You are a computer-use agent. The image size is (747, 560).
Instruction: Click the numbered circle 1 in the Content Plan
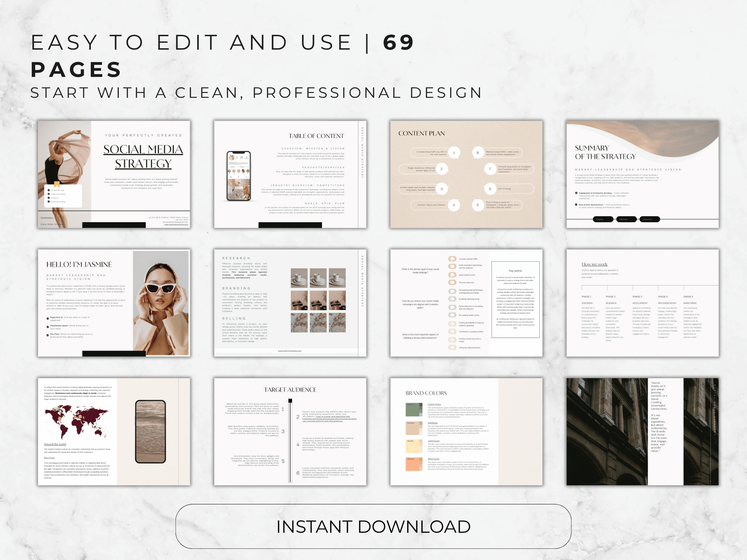454,153
